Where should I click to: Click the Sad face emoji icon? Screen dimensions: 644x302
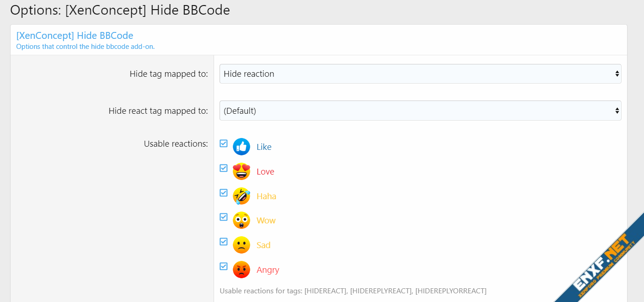pyautogui.click(x=241, y=245)
